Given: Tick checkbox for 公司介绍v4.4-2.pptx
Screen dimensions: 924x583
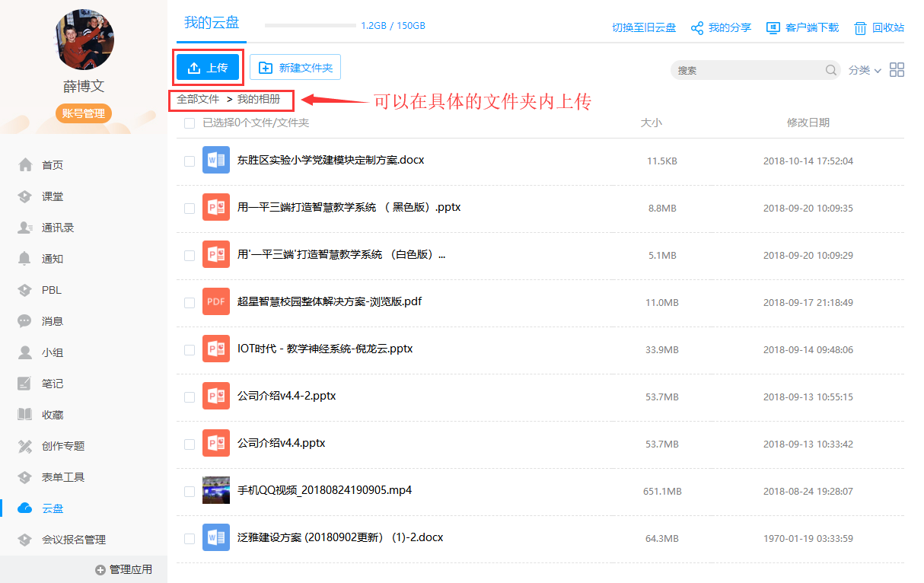Looking at the screenshot, I should pyautogui.click(x=190, y=397).
